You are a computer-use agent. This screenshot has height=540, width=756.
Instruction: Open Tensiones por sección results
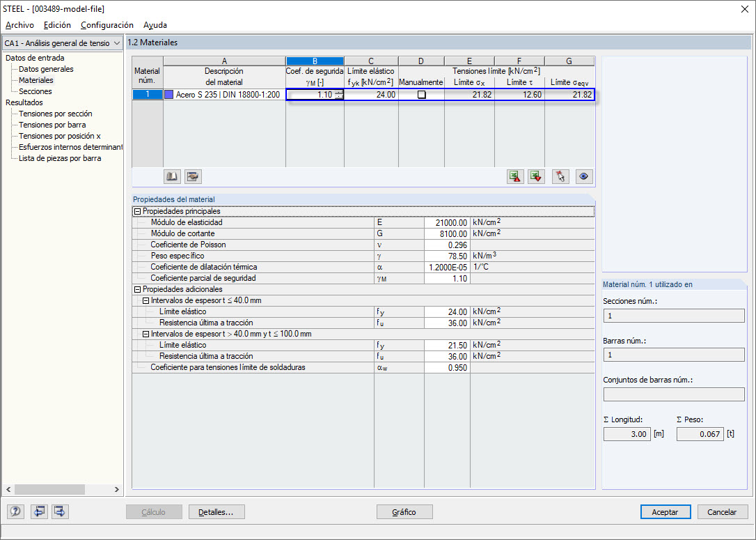click(56, 114)
